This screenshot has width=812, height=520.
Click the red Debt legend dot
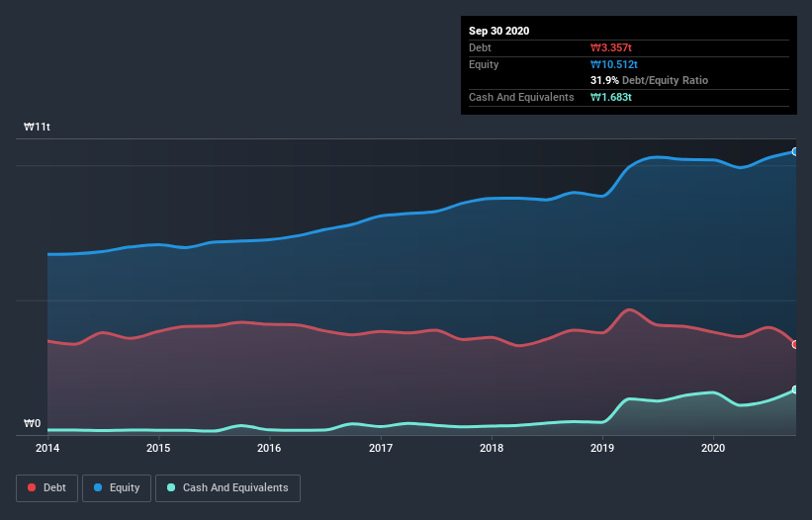point(32,487)
